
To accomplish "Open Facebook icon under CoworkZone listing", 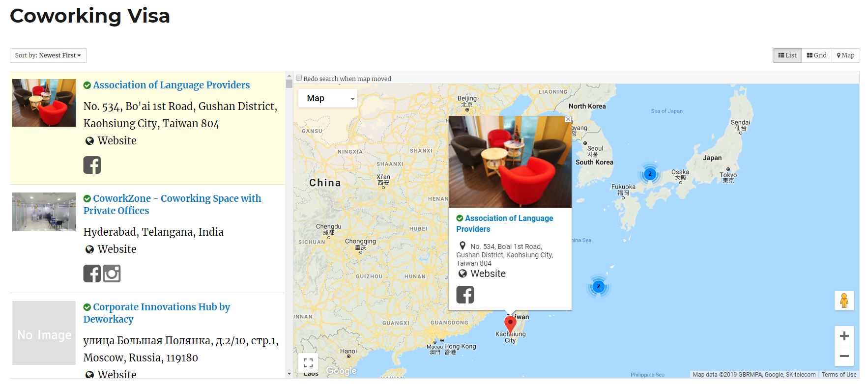I will (92, 274).
